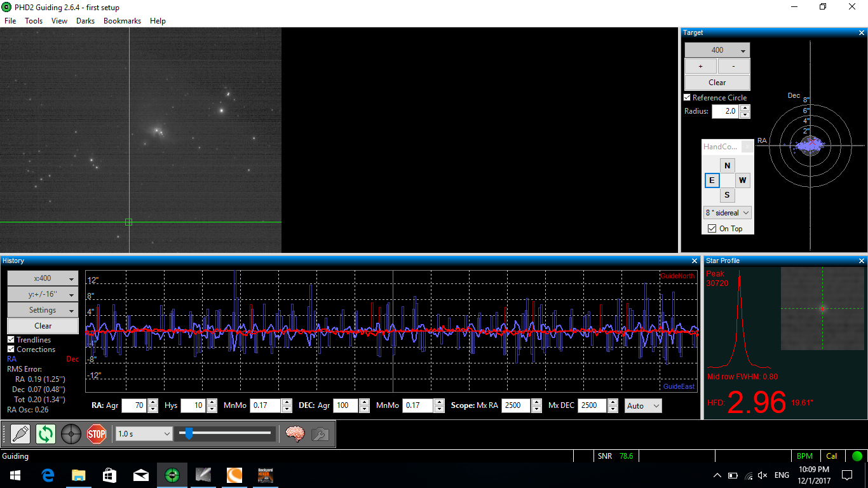
Task: Click the star profile thumbnail image
Action: [x=822, y=309]
